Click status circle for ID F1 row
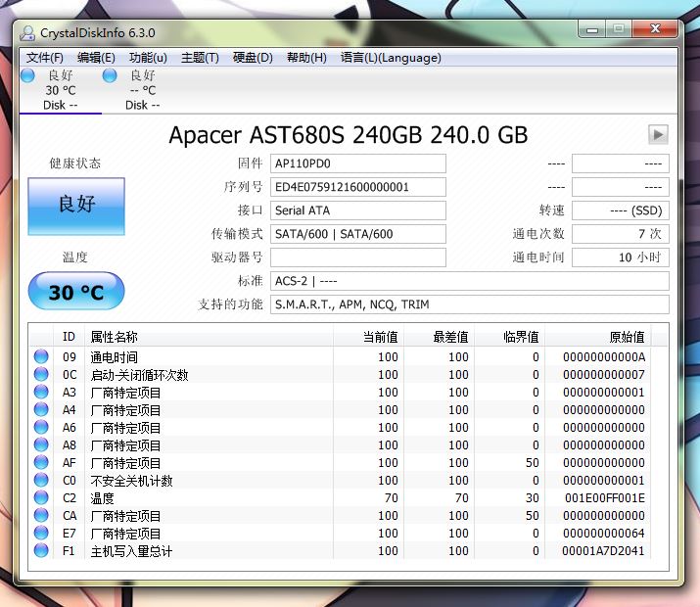Screen dimensions: 700x607 point(41,550)
